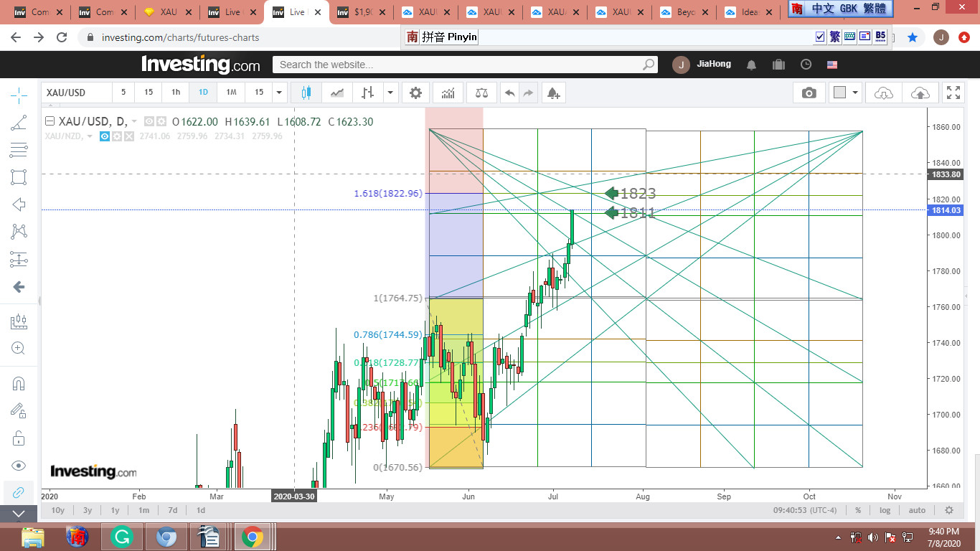Toggle XAU/NZD series visibility eye
This screenshot has width=980, height=551.
click(x=105, y=136)
